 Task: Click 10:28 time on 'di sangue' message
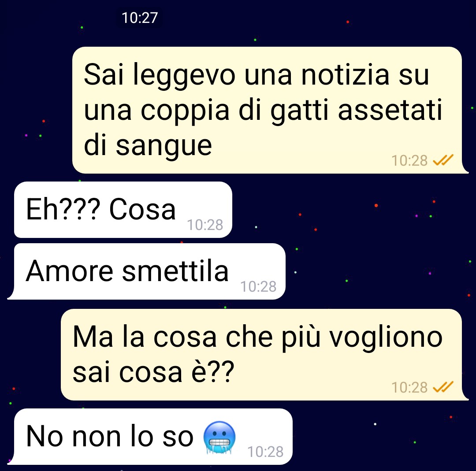pyautogui.click(x=409, y=160)
